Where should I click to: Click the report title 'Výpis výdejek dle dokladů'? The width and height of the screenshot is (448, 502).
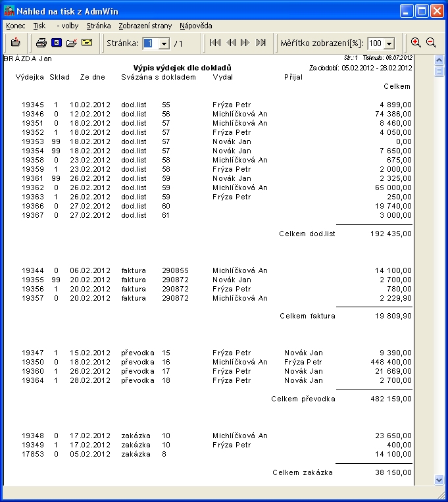(x=182, y=68)
